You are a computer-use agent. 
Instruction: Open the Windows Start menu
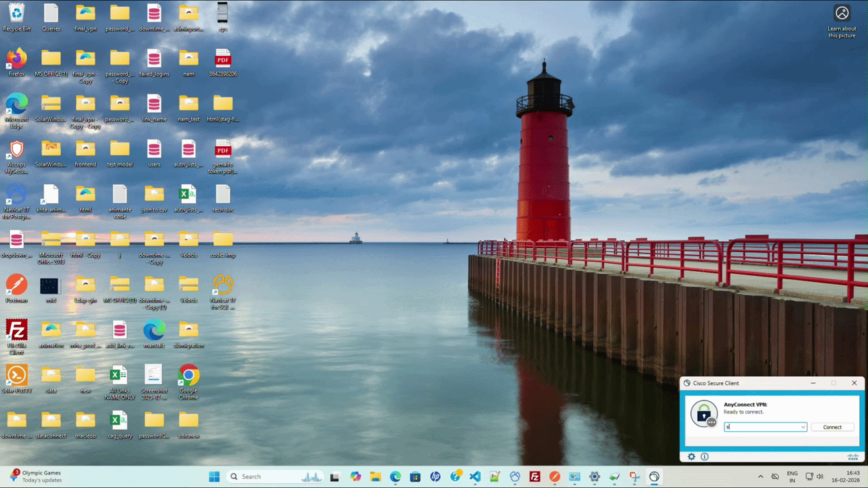pyautogui.click(x=214, y=476)
